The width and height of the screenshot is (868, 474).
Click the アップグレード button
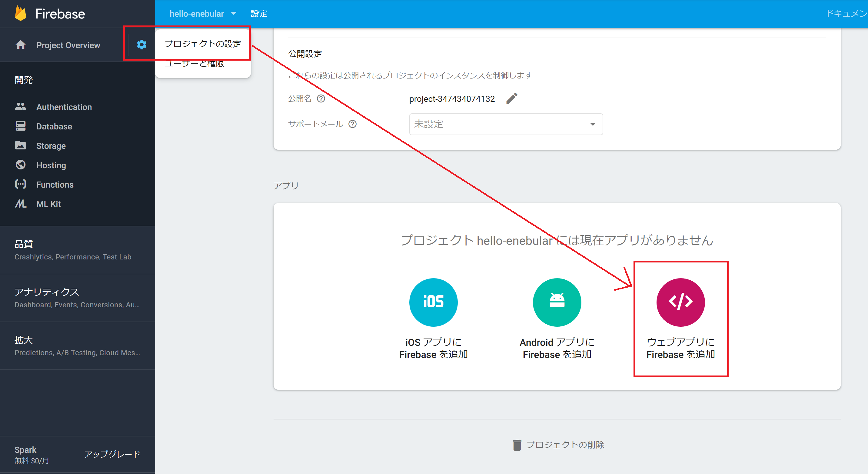tap(112, 454)
